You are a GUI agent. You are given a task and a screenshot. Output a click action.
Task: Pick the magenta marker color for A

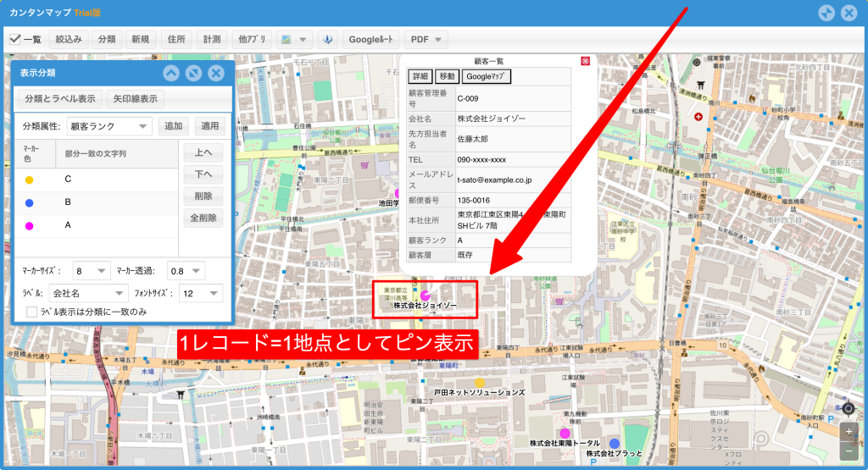click(x=30, y=225)
